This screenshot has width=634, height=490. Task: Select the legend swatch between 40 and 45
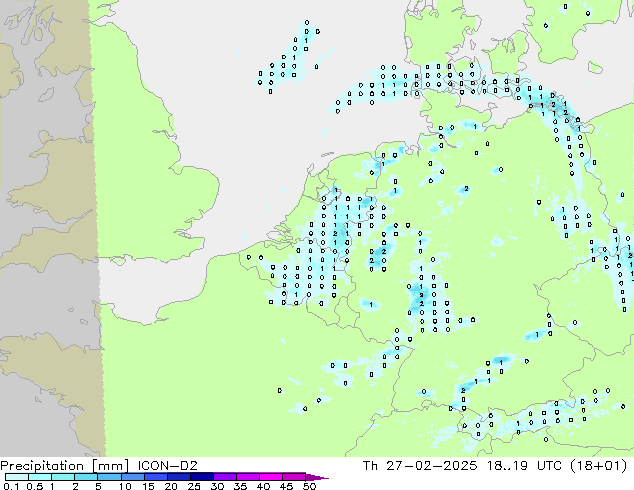271,477
